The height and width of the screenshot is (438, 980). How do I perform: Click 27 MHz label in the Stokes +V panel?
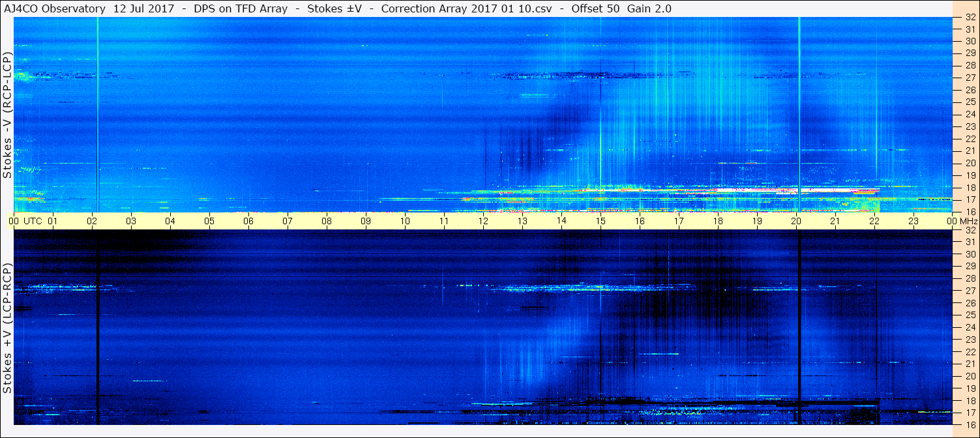click(x=970, y=291)
